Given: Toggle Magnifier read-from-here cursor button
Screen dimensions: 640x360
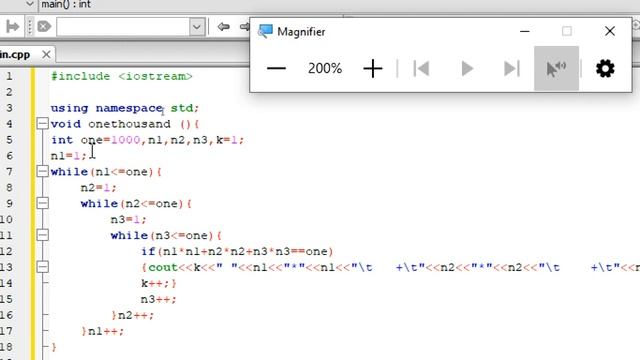Looking at the screenshot, I should tap(556, 68).
